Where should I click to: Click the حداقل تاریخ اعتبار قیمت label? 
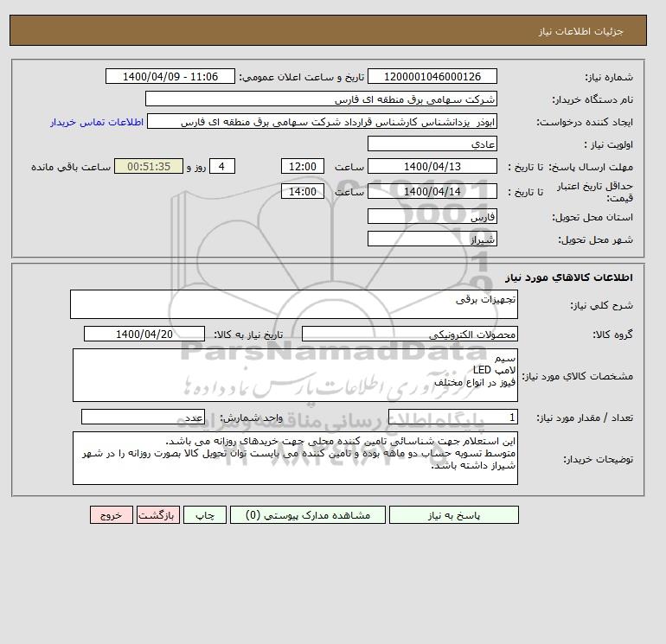[x=595, y=192]
